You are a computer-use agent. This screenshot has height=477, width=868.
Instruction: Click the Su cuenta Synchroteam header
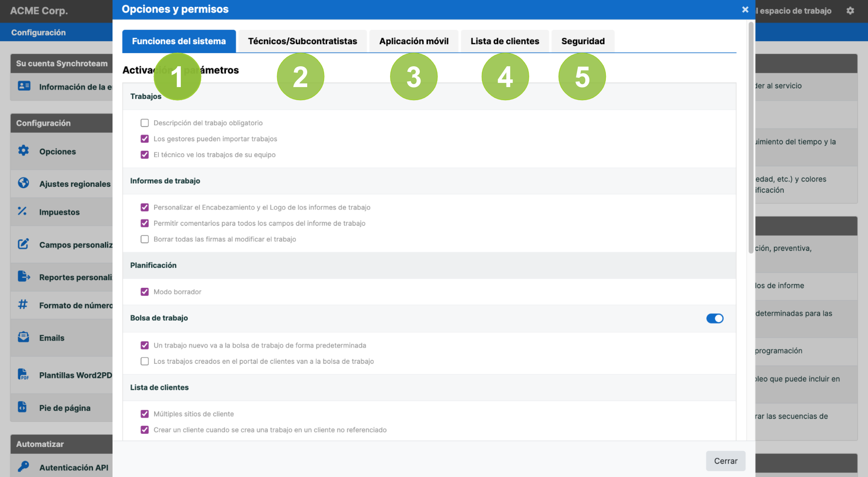coord(62,64)
